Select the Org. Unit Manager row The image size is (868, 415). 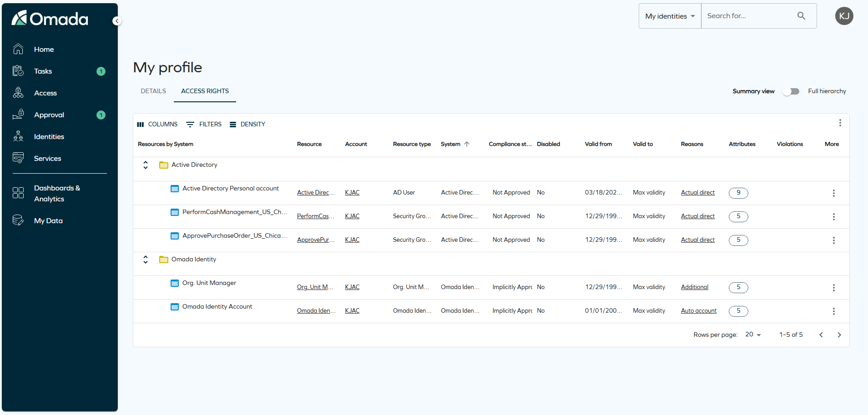pyautogui.click(x=491, y=287)
